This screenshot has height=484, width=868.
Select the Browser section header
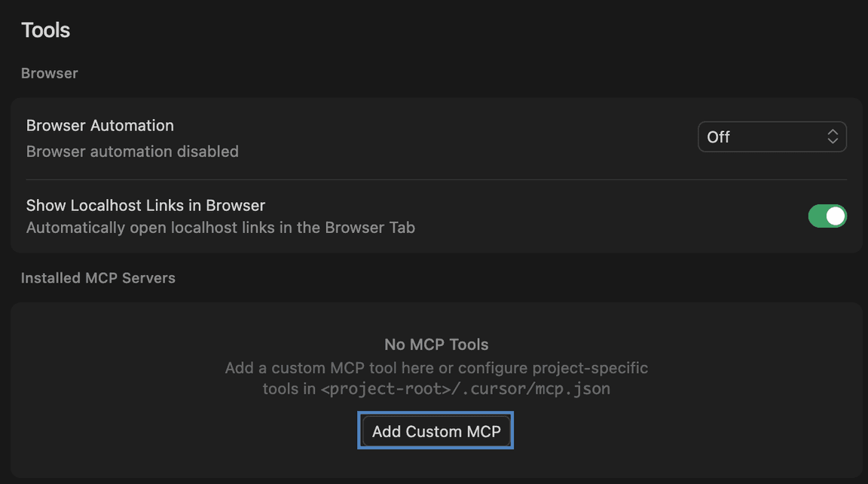[49, 73]
